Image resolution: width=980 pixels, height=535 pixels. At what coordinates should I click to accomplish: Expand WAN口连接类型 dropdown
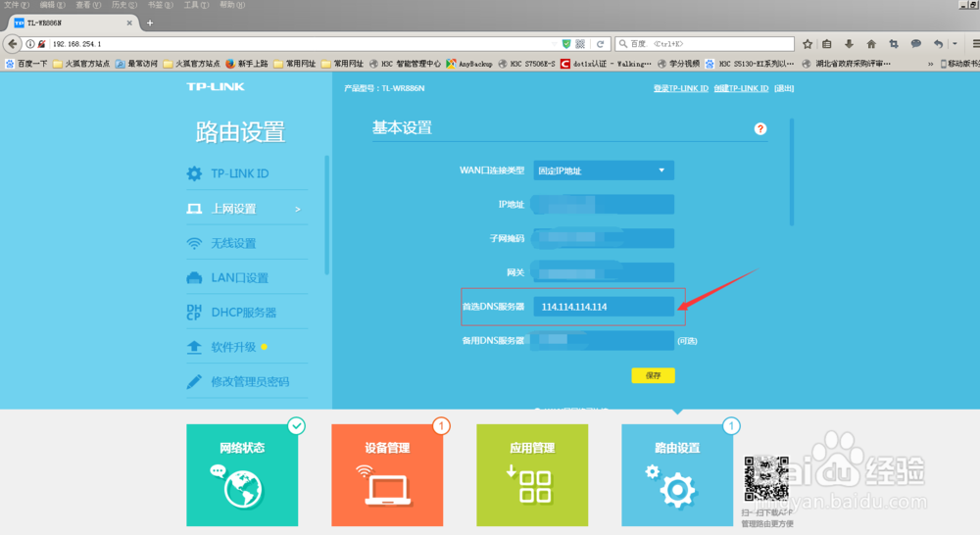603,170
